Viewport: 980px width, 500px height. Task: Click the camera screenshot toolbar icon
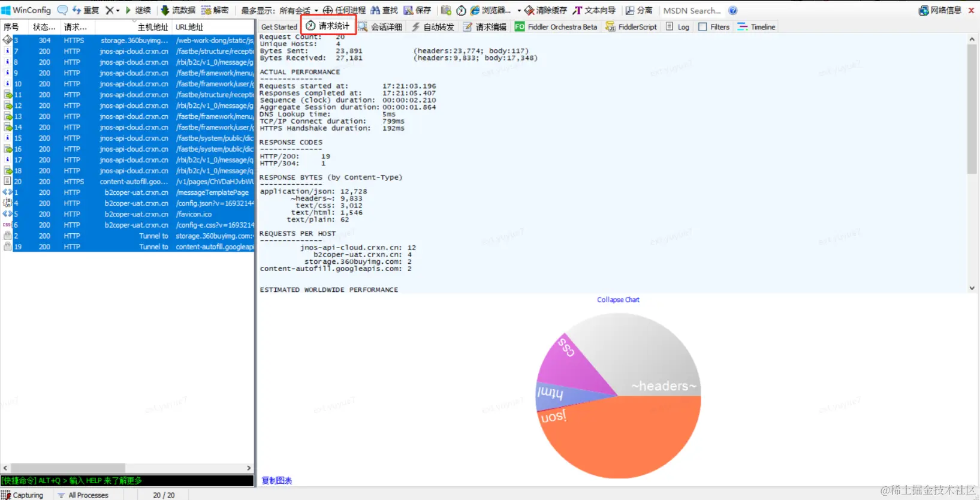[446, 10]
